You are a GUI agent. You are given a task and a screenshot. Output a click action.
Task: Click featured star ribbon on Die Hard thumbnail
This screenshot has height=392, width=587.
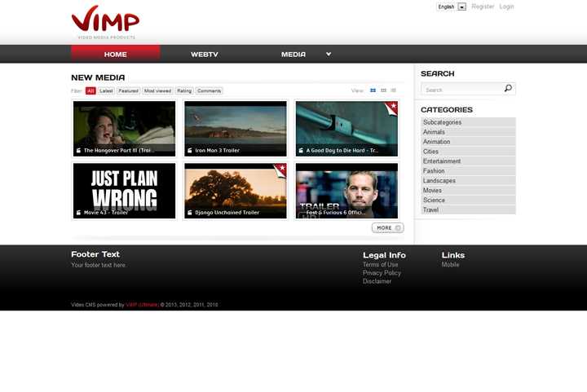pyautogui.click(x=391, y=108)
